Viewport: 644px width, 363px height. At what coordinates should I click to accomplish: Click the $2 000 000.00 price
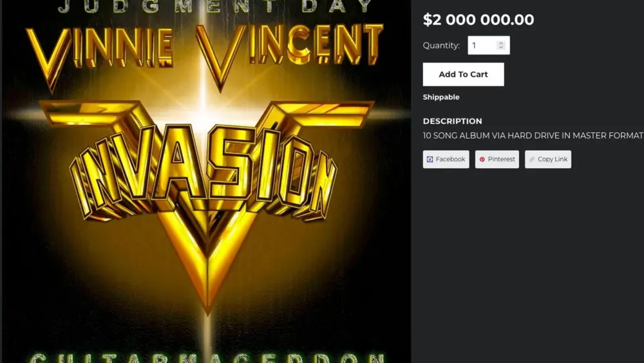point(478,20)
